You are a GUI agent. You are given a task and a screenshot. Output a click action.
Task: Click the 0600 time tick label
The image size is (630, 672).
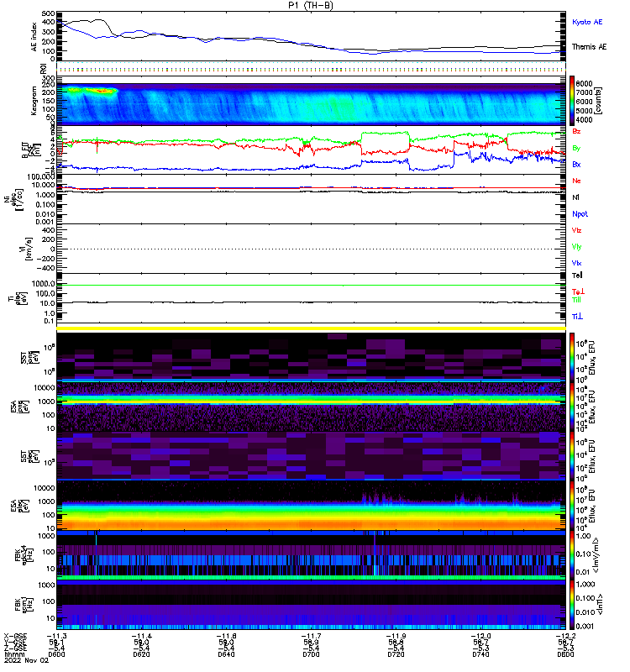pos(56,654)
